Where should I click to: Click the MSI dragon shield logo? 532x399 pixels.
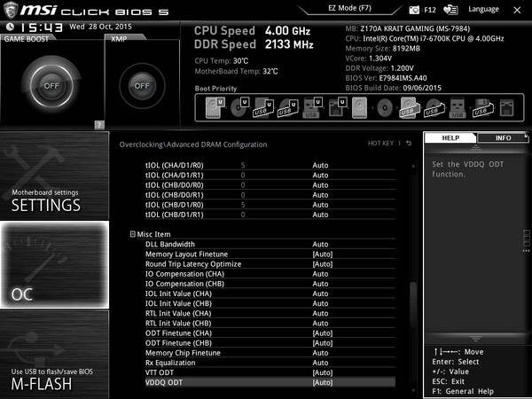point(10,10)
